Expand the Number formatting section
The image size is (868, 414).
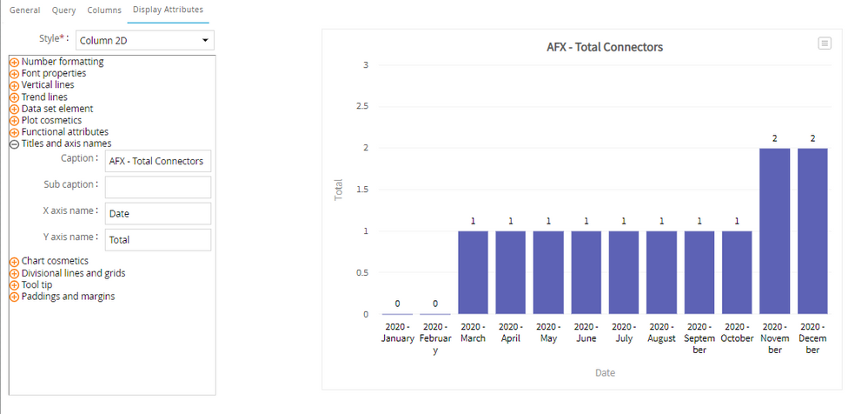[x=14, y=62]
